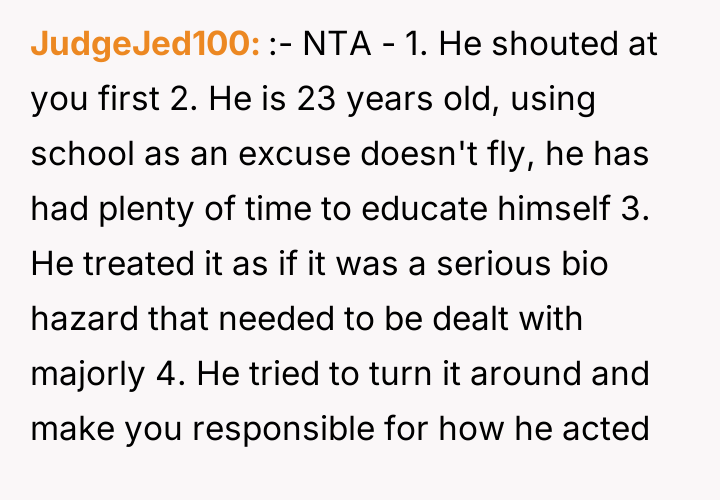
Task: Click the word "majorly"
Action: click(89, 374)
